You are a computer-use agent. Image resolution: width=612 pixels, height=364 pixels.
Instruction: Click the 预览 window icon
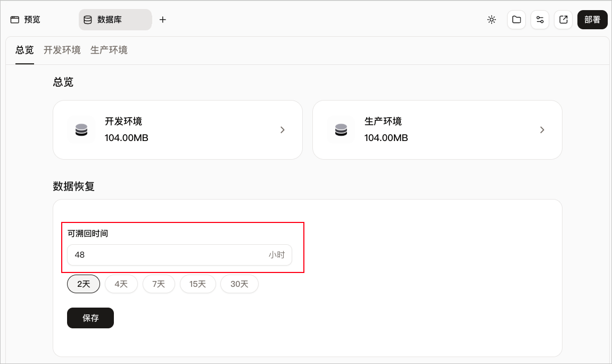point(15,20)
